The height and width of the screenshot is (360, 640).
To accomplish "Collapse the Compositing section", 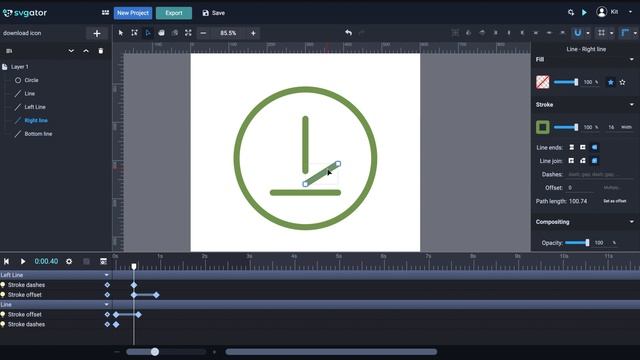I will pos(631,222).
